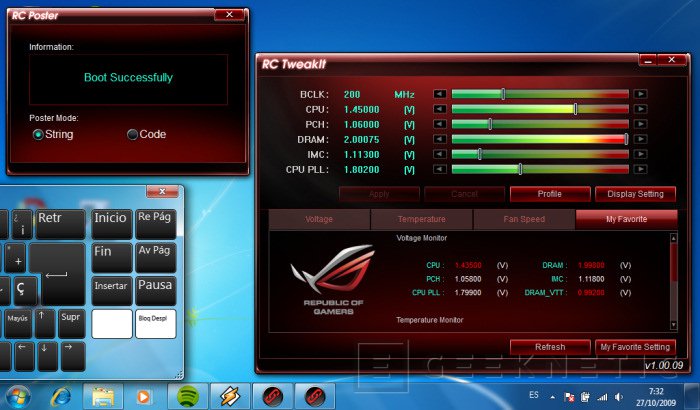
Task: Open the Windows Start menu
Action: point(18,396)
